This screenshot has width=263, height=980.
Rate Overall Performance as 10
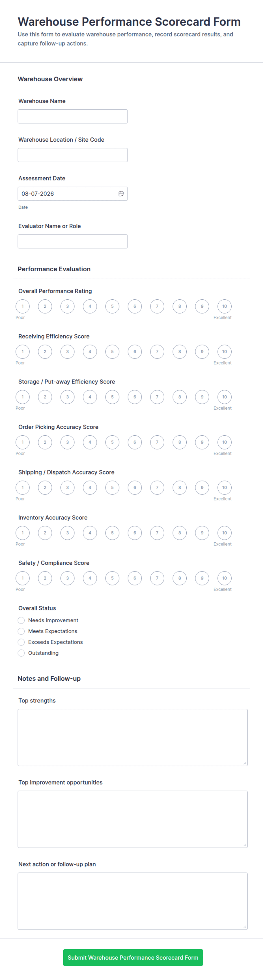(224, 306)
